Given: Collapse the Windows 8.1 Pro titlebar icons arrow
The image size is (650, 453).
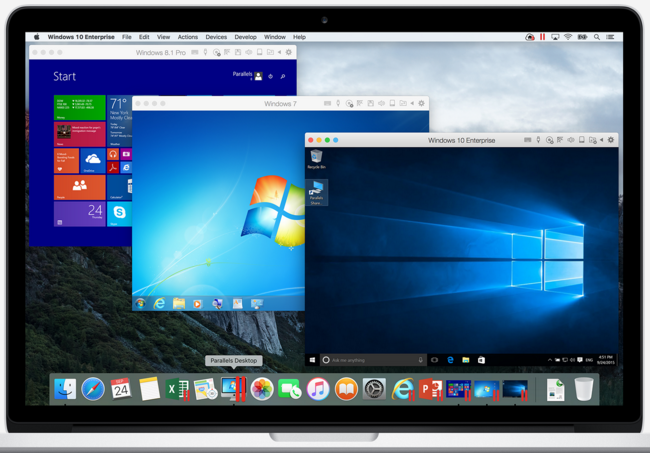Looking at the screenshot, I should pos(279,52).
